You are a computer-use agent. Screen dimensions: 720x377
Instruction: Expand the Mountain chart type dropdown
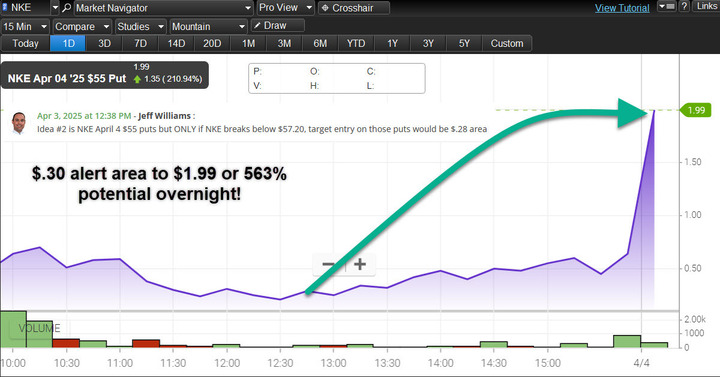(x=208, y=27)
